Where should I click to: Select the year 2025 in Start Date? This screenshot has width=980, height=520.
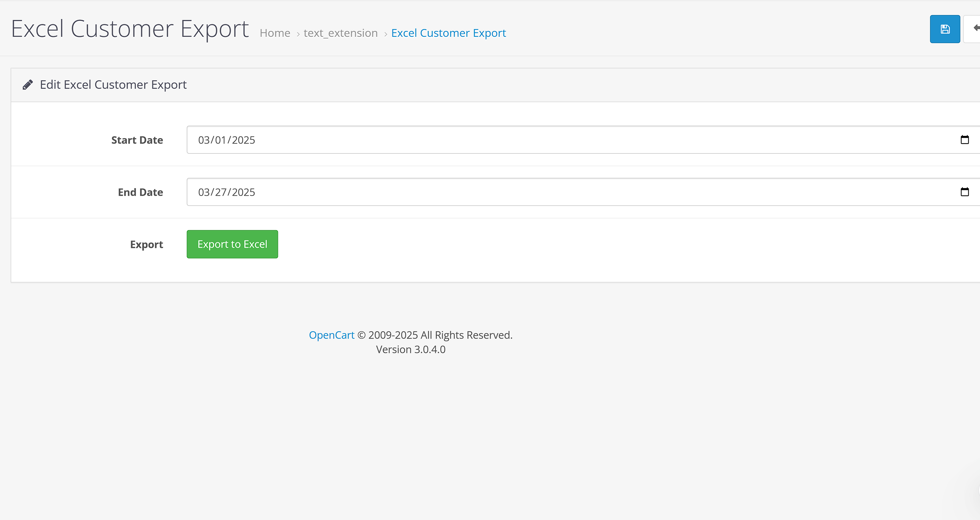244,140
